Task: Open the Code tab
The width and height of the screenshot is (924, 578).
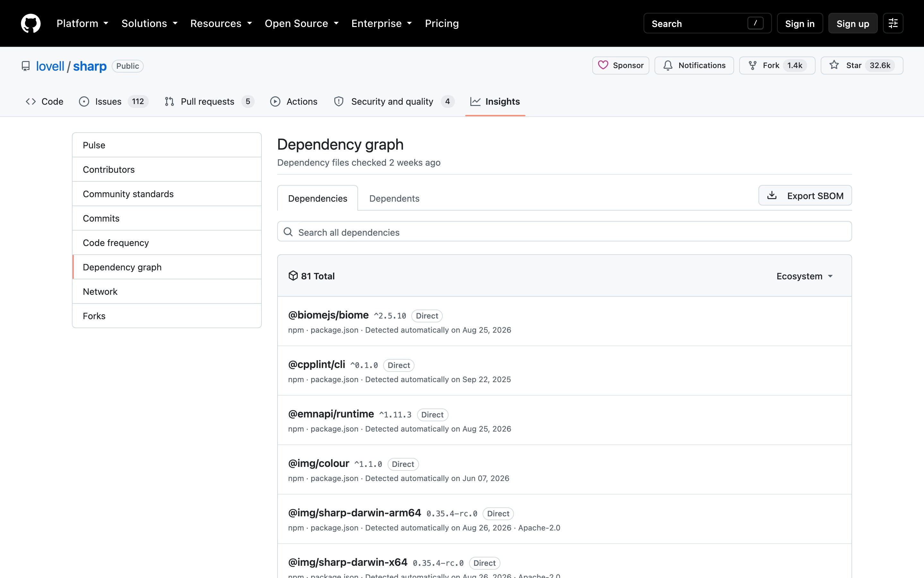Action: 44,101
